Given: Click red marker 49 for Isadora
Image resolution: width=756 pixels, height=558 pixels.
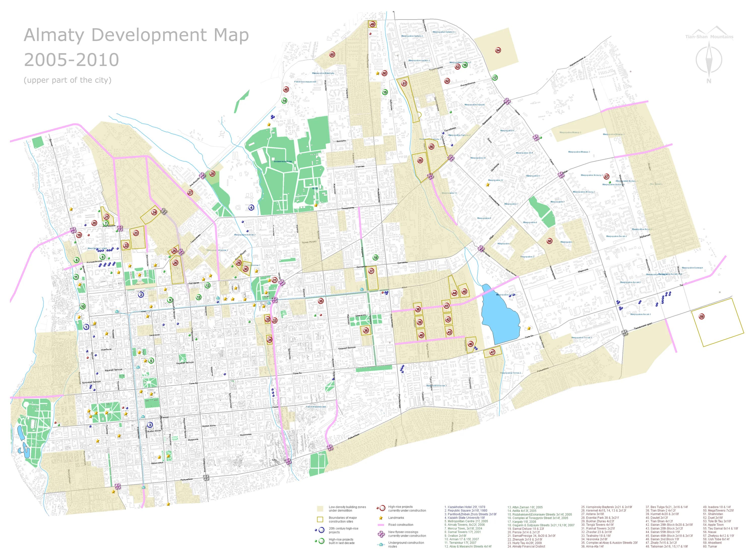Looking at the screenshot, I should click(x=372, y=24).
